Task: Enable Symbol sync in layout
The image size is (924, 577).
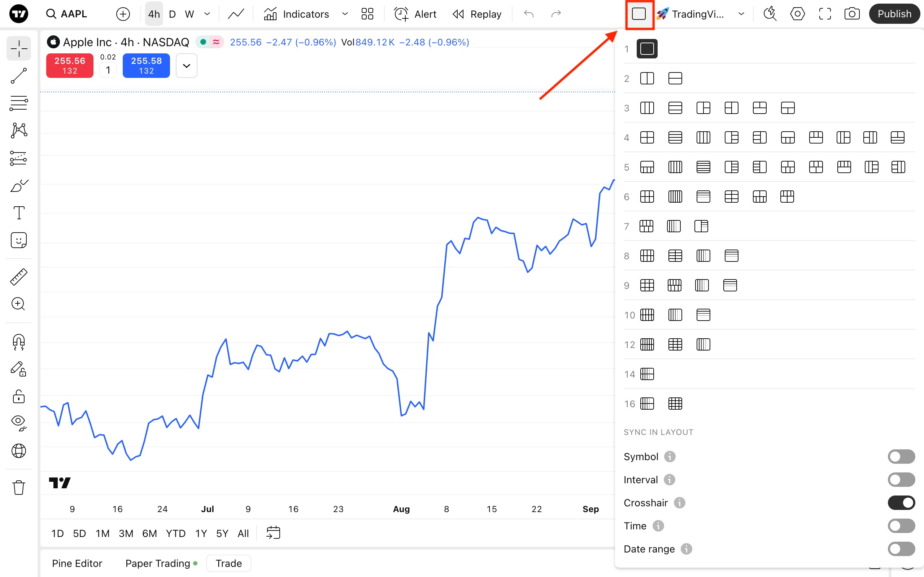Action: [x=901, y=457]
